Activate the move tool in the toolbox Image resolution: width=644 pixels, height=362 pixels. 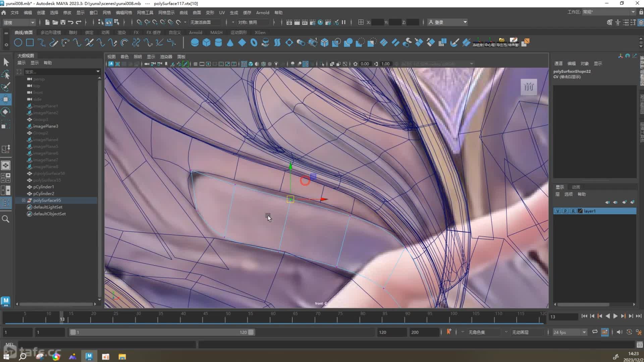click(6, 99)
